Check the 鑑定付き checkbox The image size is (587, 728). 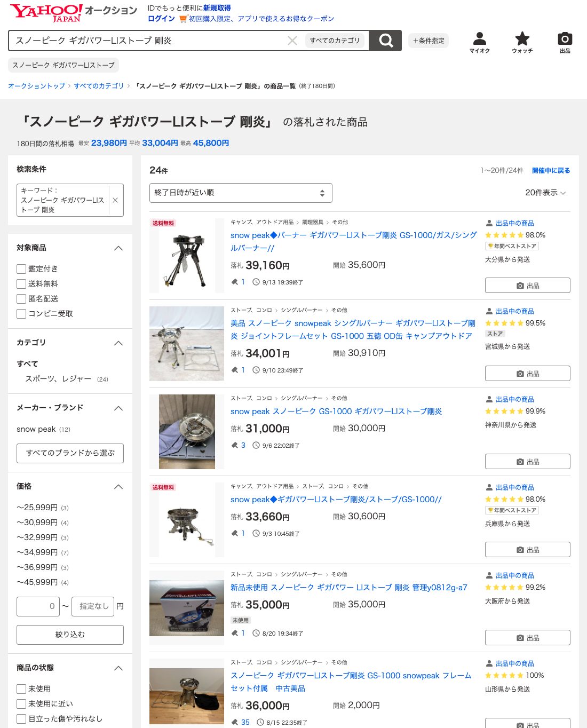click(21, 269)
